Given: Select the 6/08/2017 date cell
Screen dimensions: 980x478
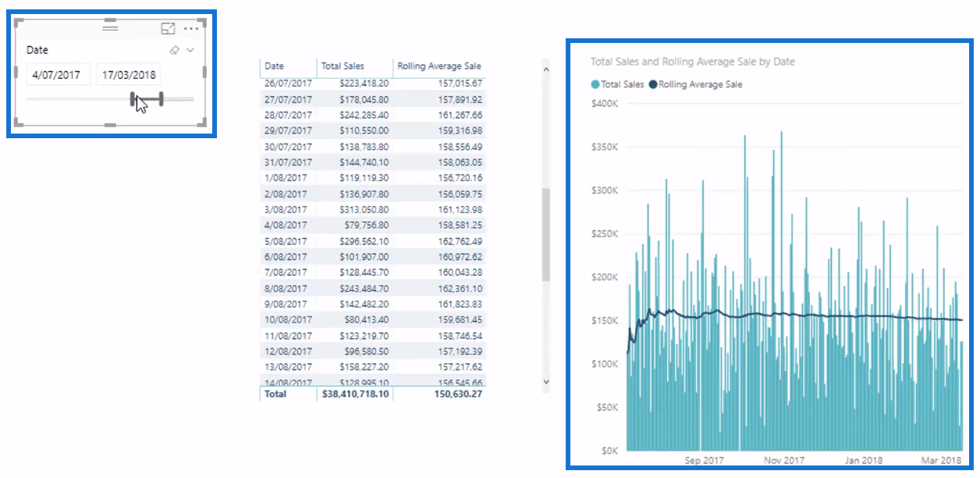Looking at the screenshot, I should coord(286,256).
